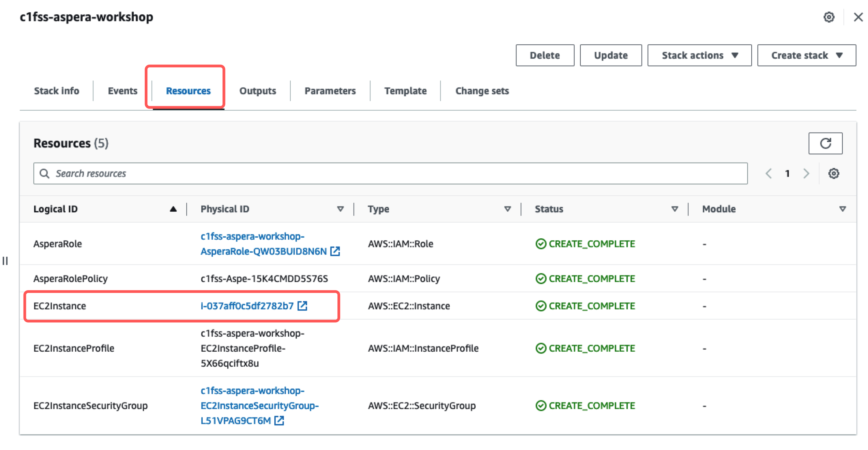Click AsperaRolePolicy CREATE_COMPLETE status icon
868x450 pixels.
[x=541, y=279]
